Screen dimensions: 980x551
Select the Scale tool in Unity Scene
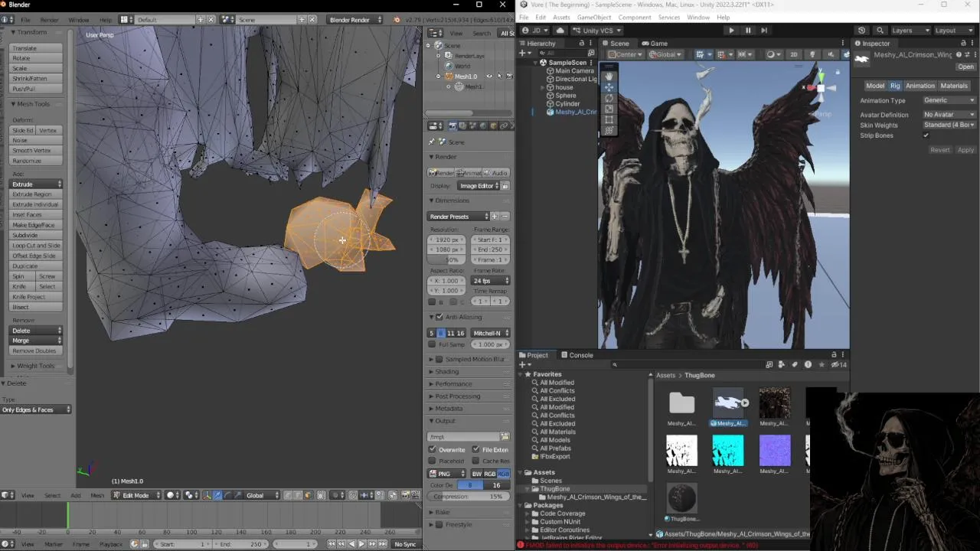(609, 109)
